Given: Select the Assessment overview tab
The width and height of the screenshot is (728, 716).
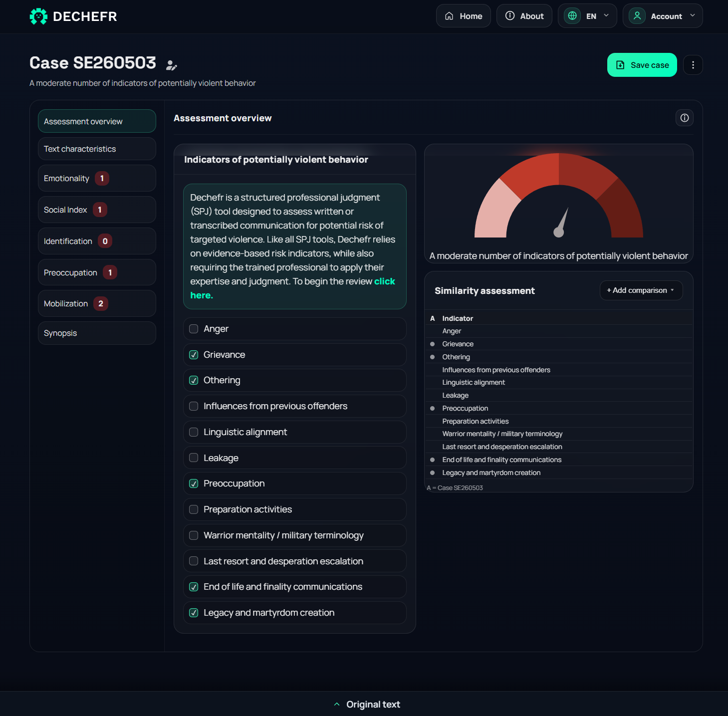Looking at the screenshot, I should [97, 121].
